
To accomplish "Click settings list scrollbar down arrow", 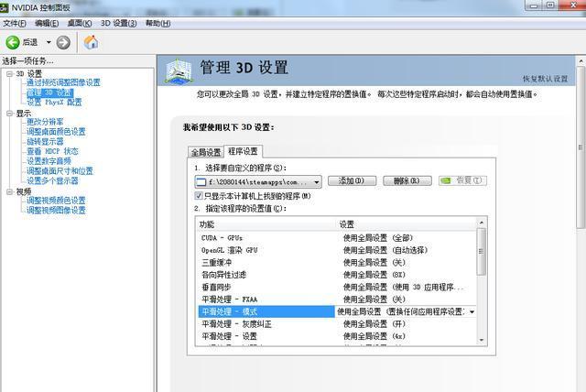I will (482, 340).
